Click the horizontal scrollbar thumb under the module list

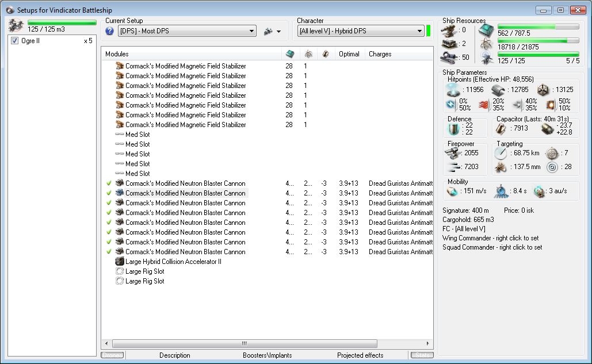pyautogui.click(x=245, y=343)
